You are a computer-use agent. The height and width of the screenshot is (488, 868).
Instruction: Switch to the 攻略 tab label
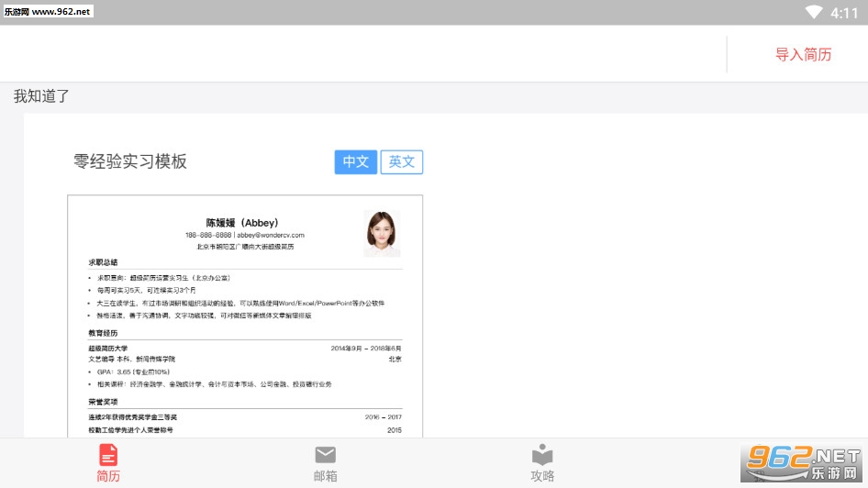coord(542,476)
